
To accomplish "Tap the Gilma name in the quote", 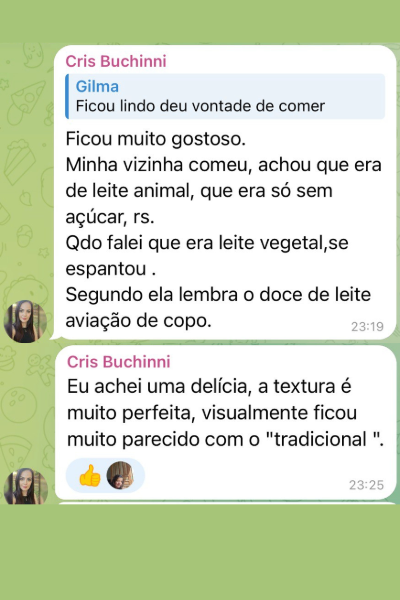I will coord(97,86).
